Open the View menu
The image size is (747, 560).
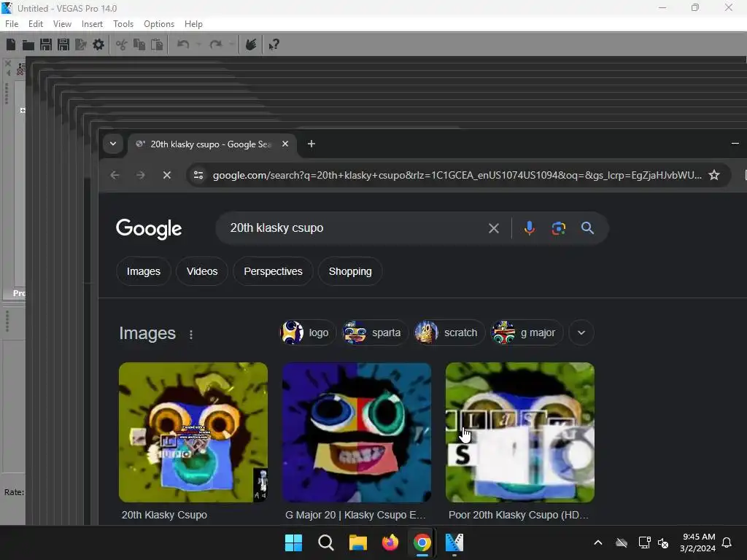pyautogui.click(x=62, y=24)
